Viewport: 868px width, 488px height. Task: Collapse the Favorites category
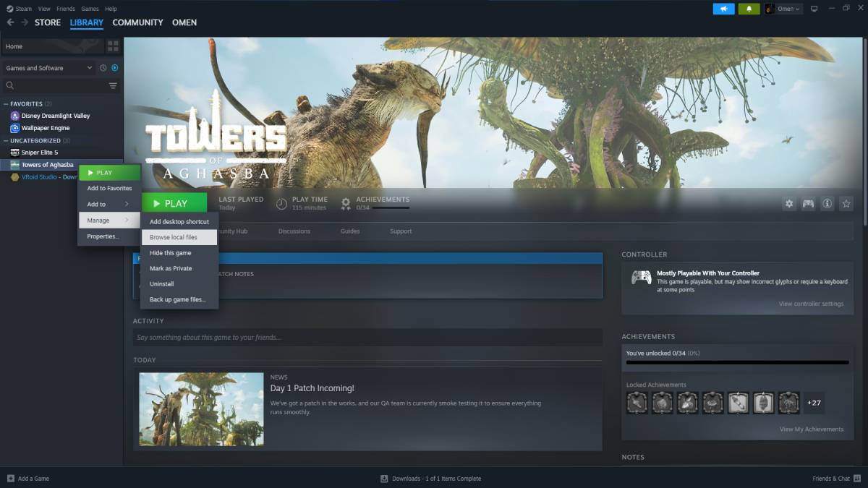(6, 103)
